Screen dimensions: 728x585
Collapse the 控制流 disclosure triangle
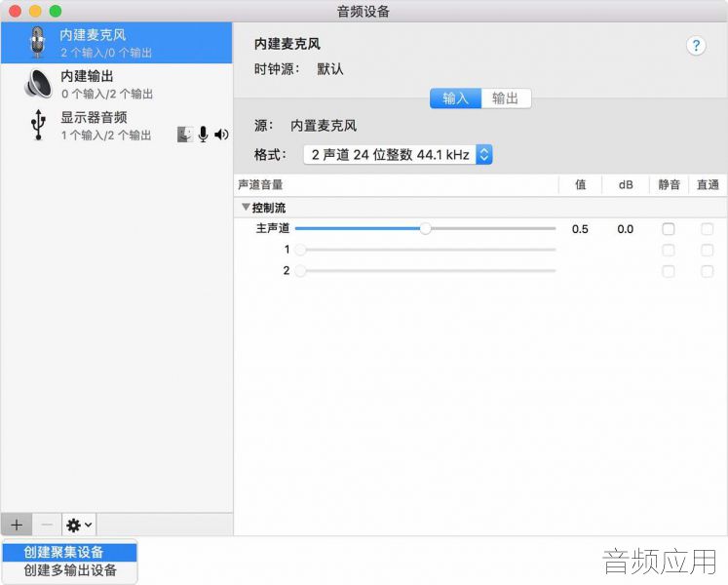[x=246, y=208]
